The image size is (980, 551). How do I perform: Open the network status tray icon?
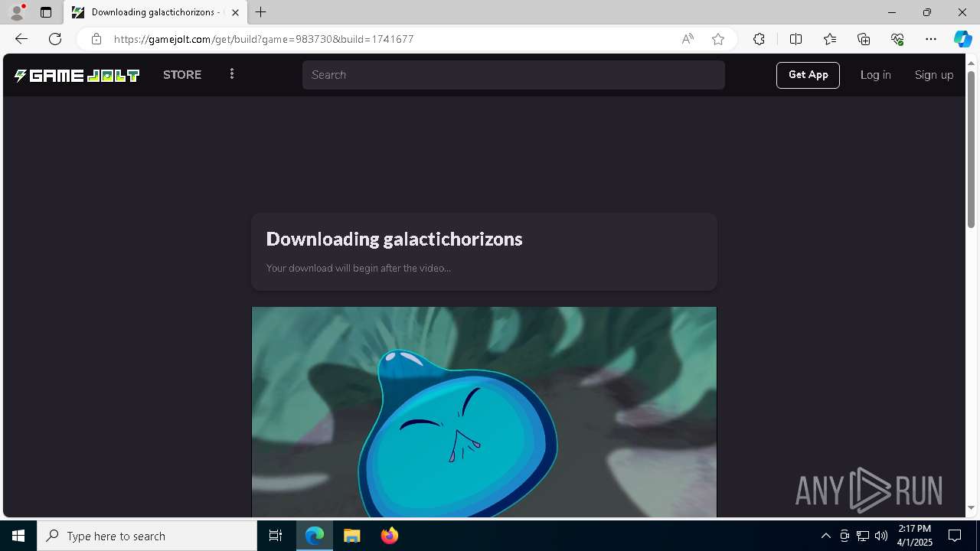pyautogui.click(x=863, y=536)
